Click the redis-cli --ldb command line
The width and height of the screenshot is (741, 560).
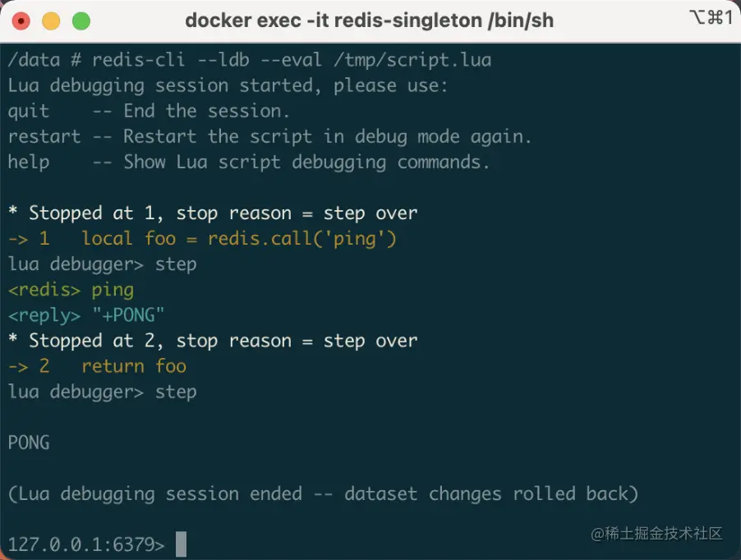coord(250,60)
